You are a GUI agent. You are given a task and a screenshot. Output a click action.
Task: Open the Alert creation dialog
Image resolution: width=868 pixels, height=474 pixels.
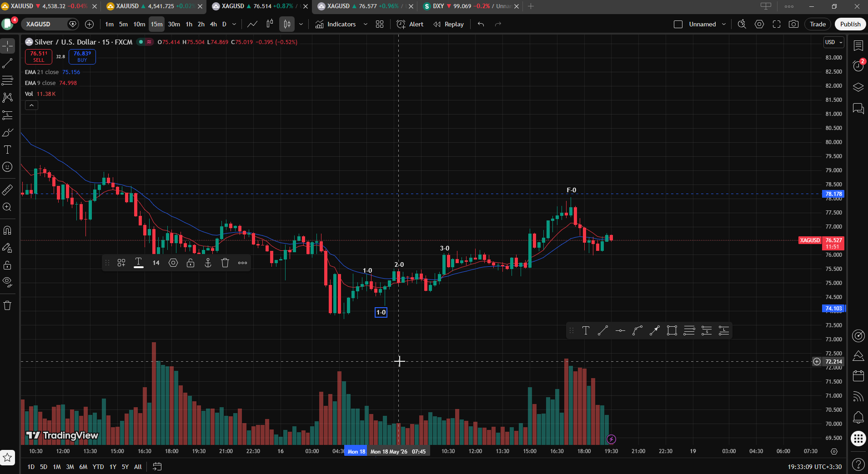point(410,24)
